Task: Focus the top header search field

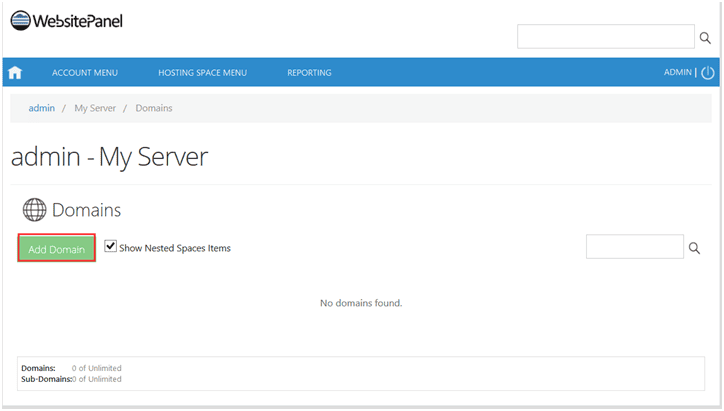Action: pos(606,36)
